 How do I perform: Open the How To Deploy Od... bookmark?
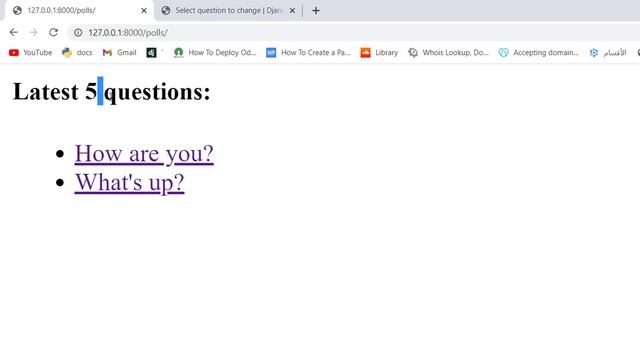point(215,53)
